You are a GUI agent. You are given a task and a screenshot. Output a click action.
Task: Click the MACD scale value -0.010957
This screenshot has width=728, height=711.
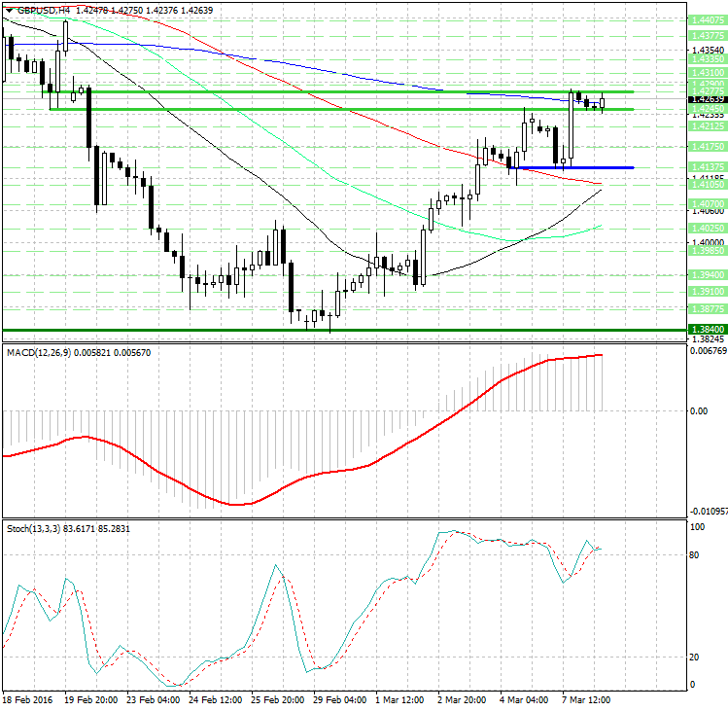coord(709,512)
